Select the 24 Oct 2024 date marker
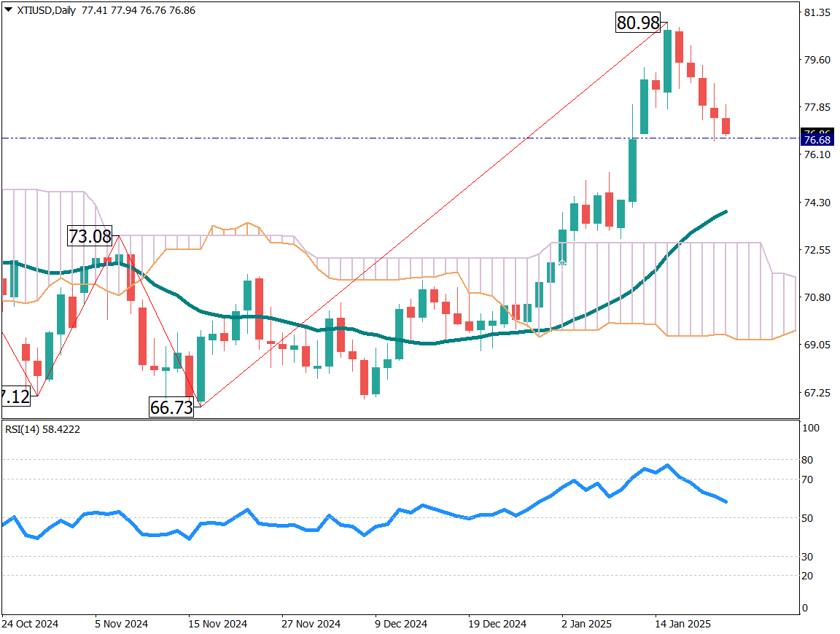Image resolution: width=840 pixels, height=634 pixels. tap(30, 625)
